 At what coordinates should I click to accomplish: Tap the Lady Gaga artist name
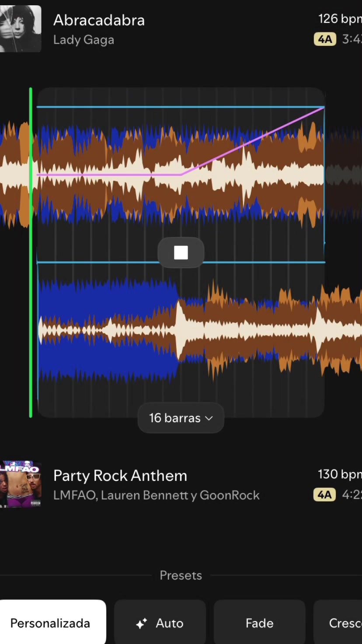point(84,40)
